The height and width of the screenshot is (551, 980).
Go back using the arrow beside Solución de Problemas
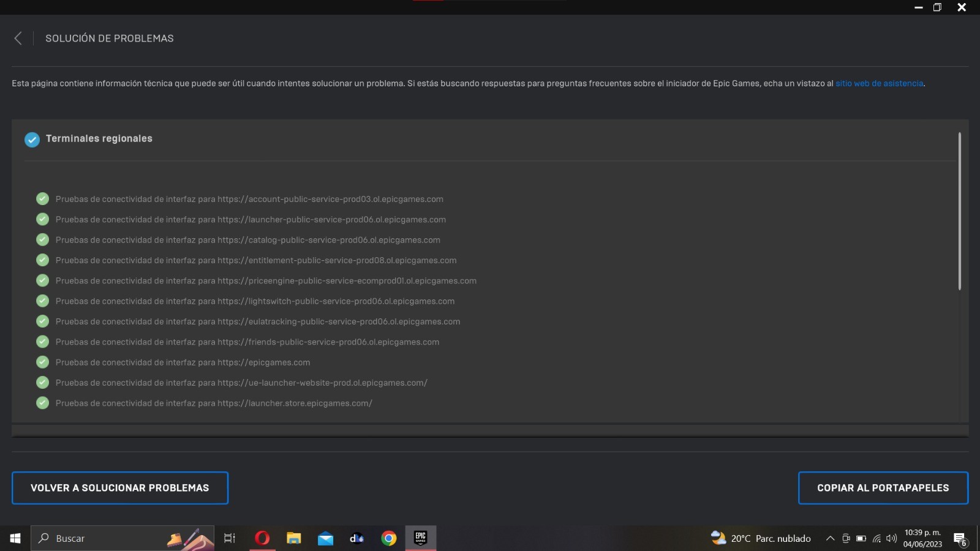coord(18,39)
